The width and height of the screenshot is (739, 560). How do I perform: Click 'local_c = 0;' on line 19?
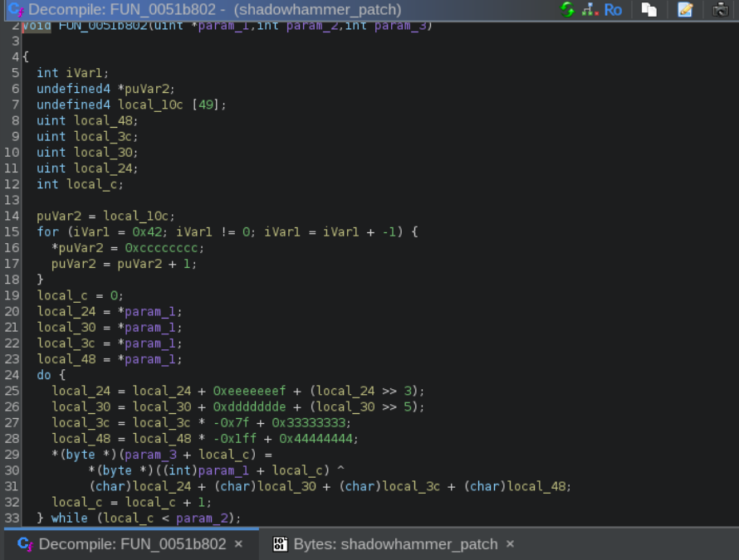(x=80, y=296)
